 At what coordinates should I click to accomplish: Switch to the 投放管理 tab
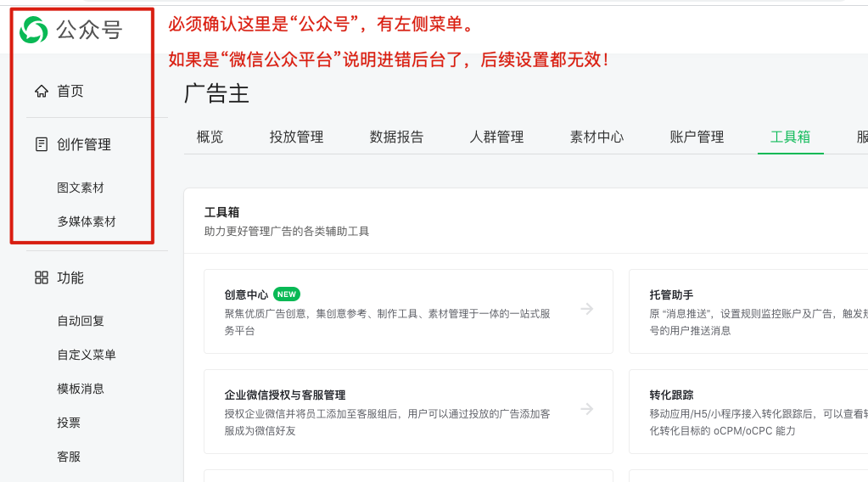[297, 137]
